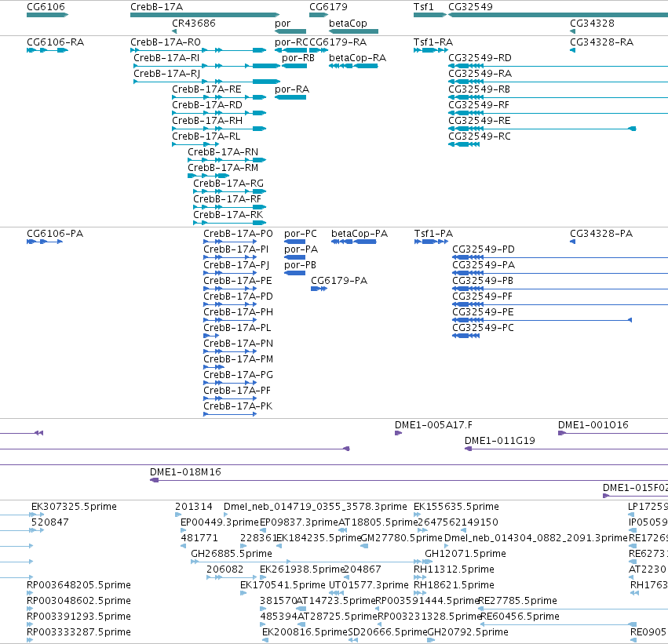Viewport: 668px width, 644px height.
Task: Select transcript CrebB-17A-RE
Action: point(219,97)
